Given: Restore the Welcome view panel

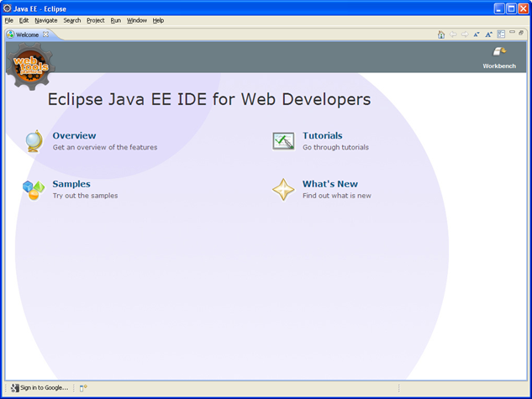Looking at the screenshot, I should point(521,33).
